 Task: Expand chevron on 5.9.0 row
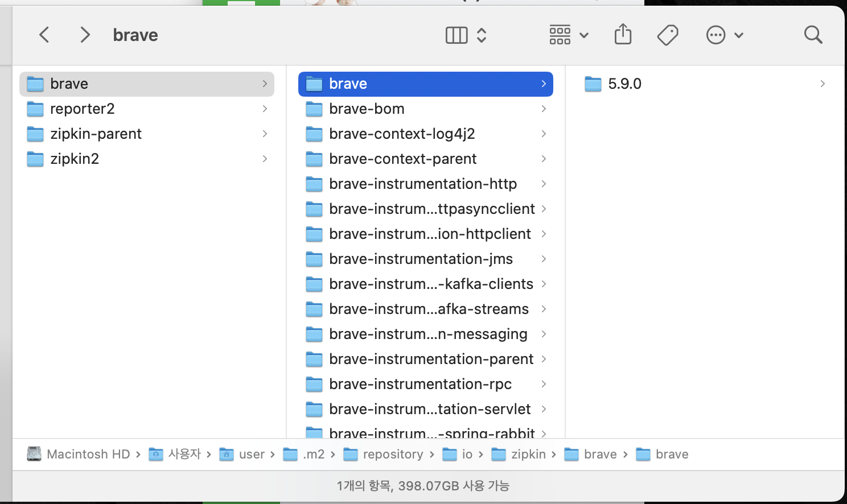[x=823, y=84]
